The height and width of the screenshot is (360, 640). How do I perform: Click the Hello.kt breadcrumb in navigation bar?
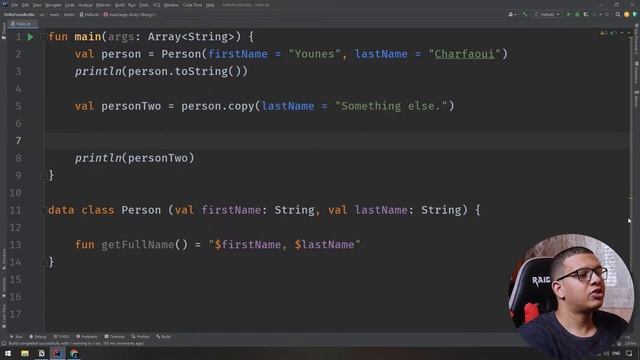coord(89,15)
